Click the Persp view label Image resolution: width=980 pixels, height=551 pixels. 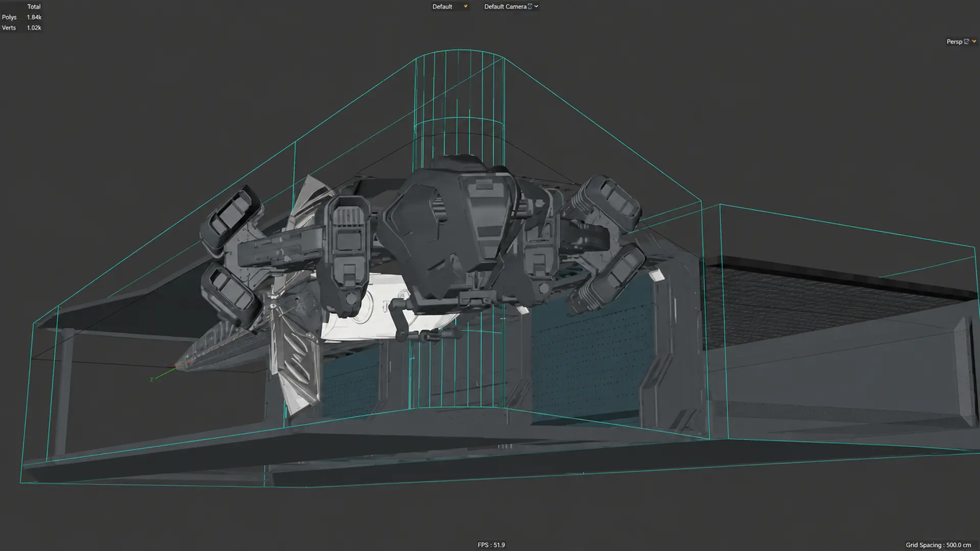[x=954, y=42]
